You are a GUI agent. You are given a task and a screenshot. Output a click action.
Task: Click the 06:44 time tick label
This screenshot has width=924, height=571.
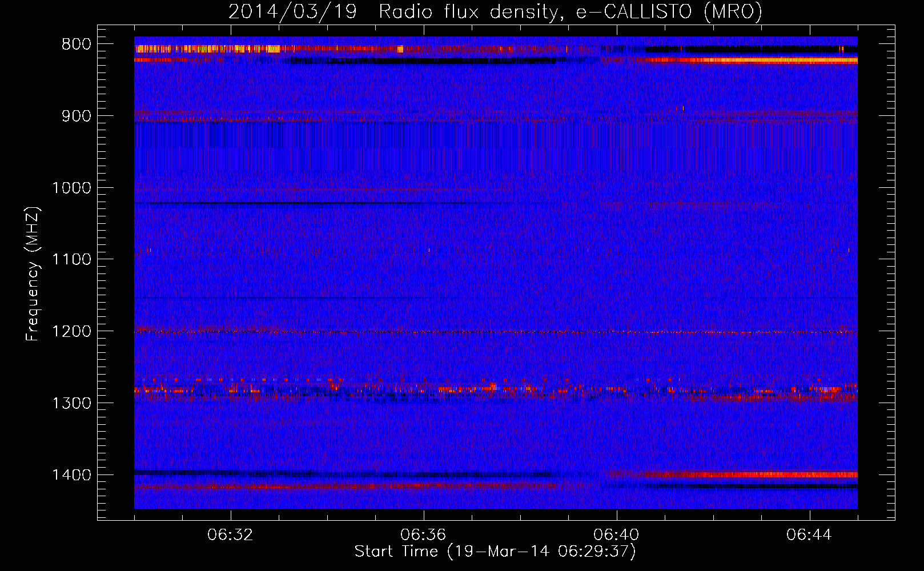point(809,535)
